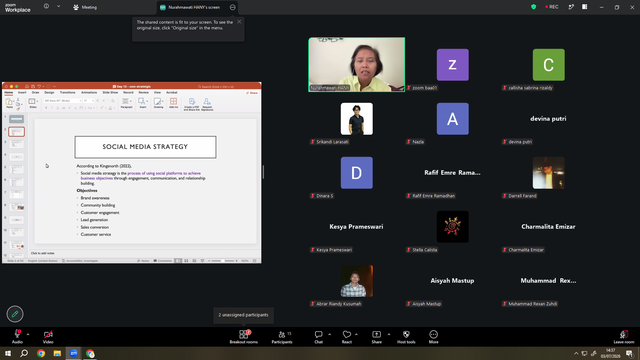Open the Chat panel
The image size is (640, 360).
click(x=318, y=336)
